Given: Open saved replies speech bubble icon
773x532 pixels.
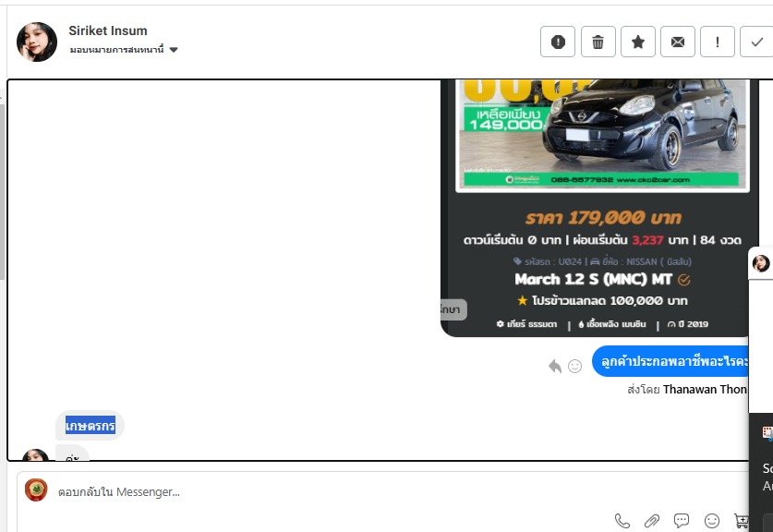Looking at the screenshot, I should [x=682, y=521].
